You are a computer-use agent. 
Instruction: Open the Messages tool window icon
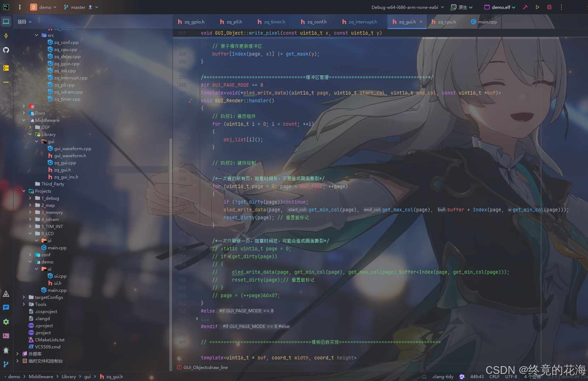click(x=6, y=308)
